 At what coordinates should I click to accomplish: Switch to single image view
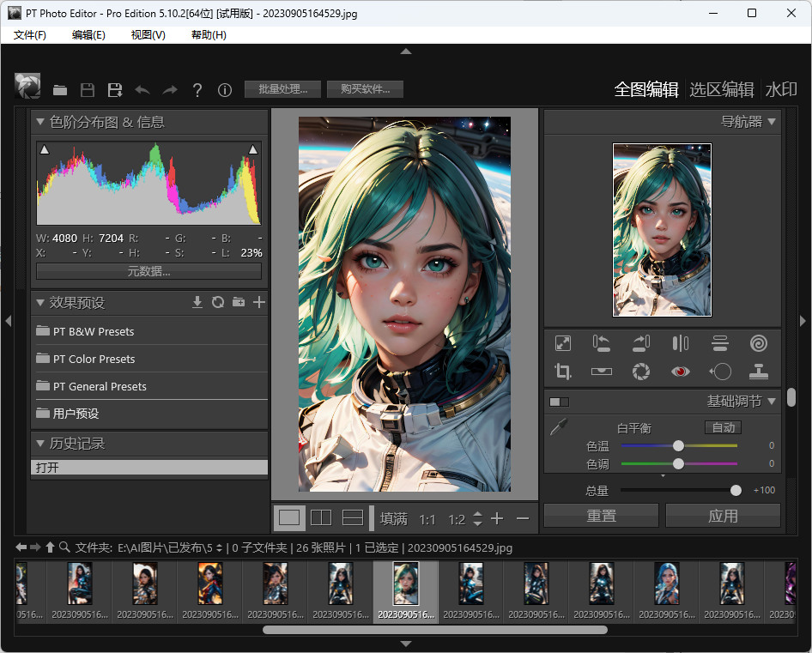point(289,517)
